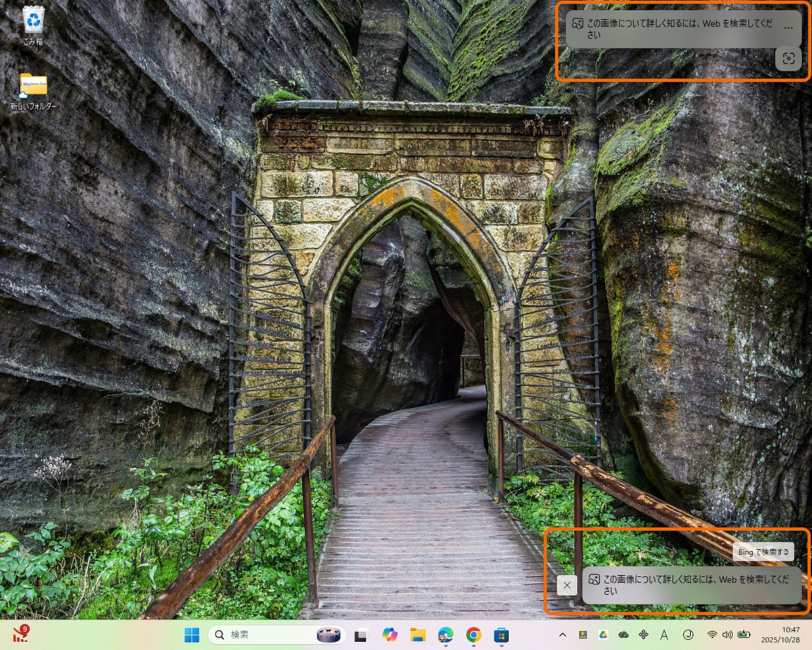Click the battery status tray icon

(744, 635)
